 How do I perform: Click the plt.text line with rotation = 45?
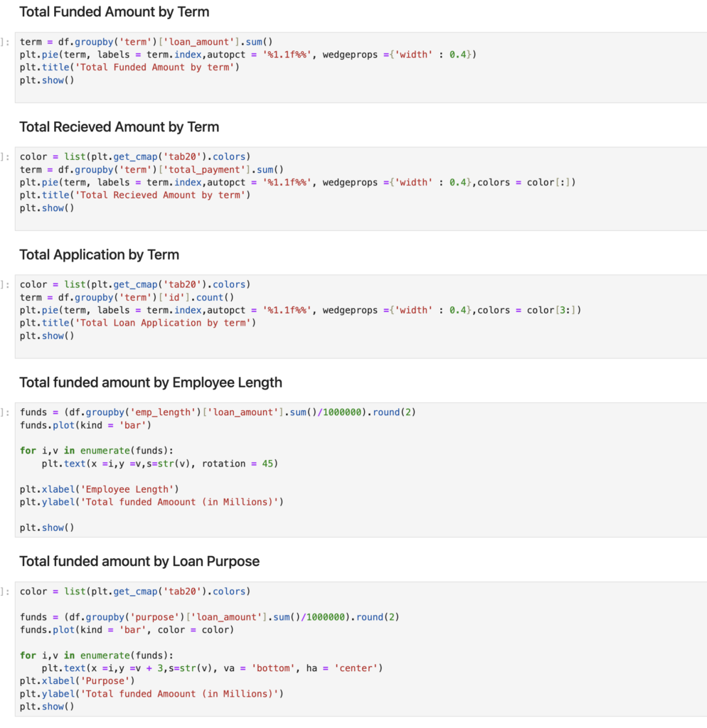point(159,464)
